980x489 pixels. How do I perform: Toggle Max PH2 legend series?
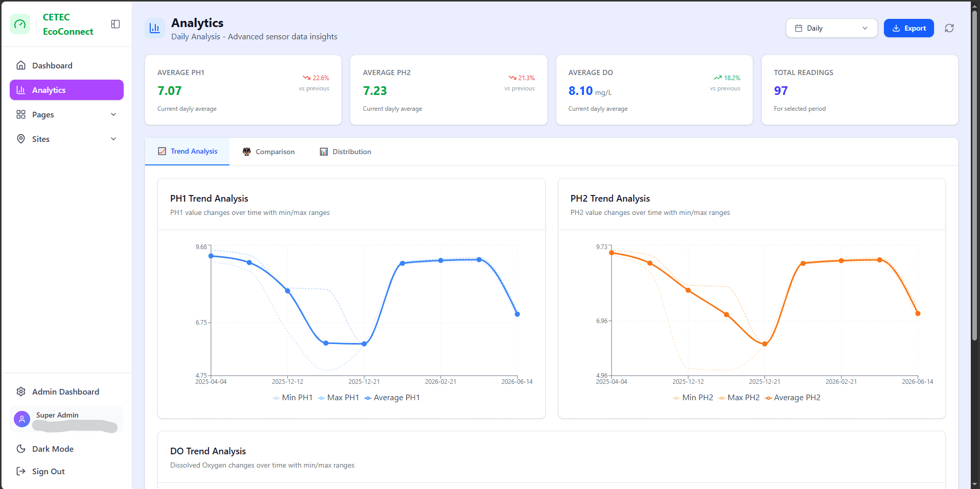tap(739, 398)
